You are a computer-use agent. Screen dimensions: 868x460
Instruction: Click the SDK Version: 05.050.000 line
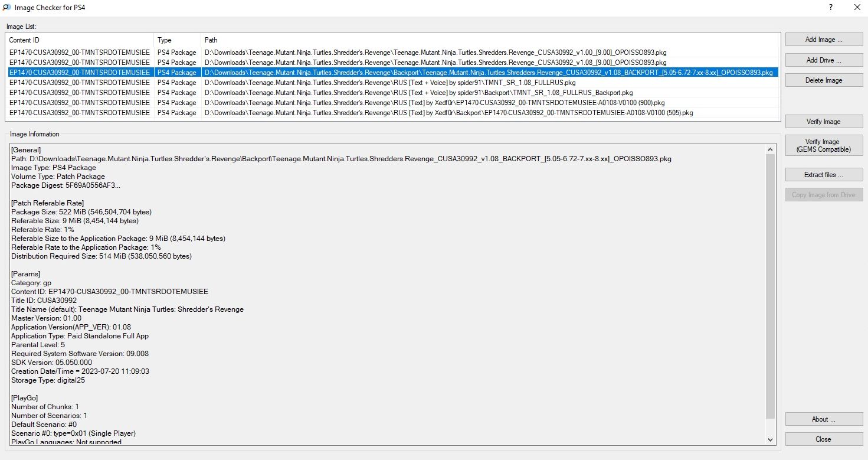point(52,363)
